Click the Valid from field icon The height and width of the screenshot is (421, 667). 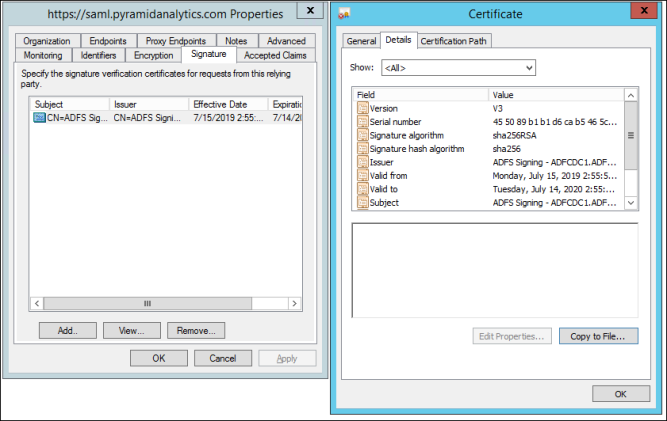tap(362, 176)
